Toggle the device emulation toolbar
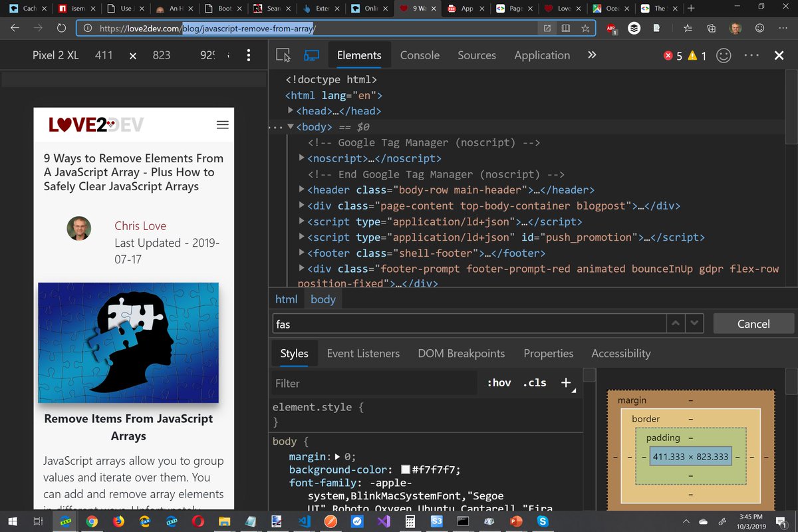The width and height of the screenshot is (798, 532). [311, 56]
